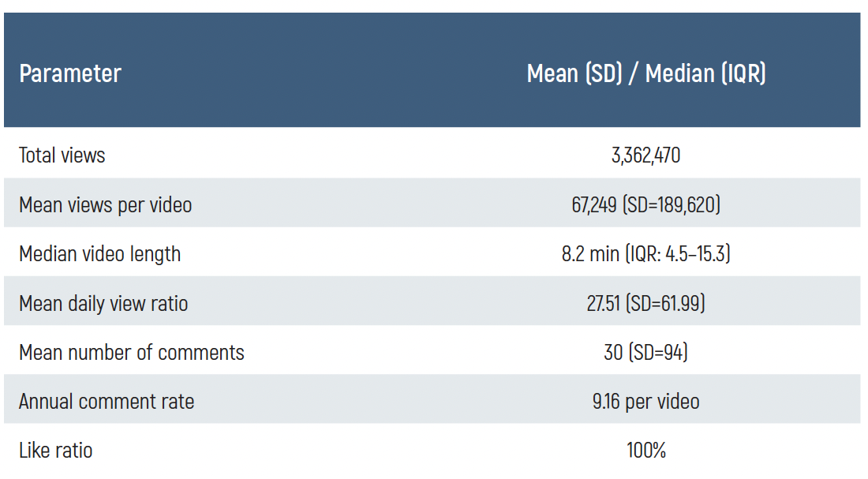Viewport: 868px width, 479px height.
Task: Click the 8.2 min median value
Action: tap(590, 254)
